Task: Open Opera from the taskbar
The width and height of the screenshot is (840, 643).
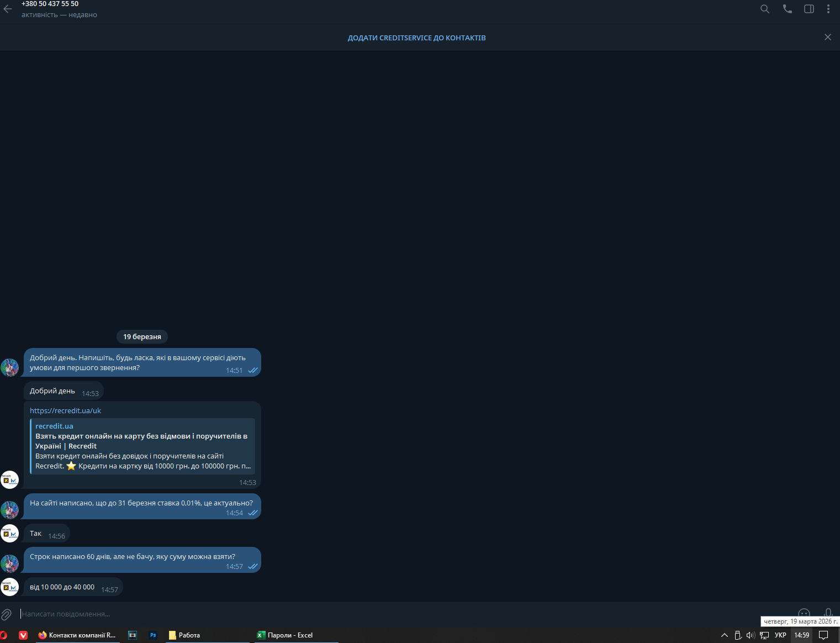Action: (3, 635)
